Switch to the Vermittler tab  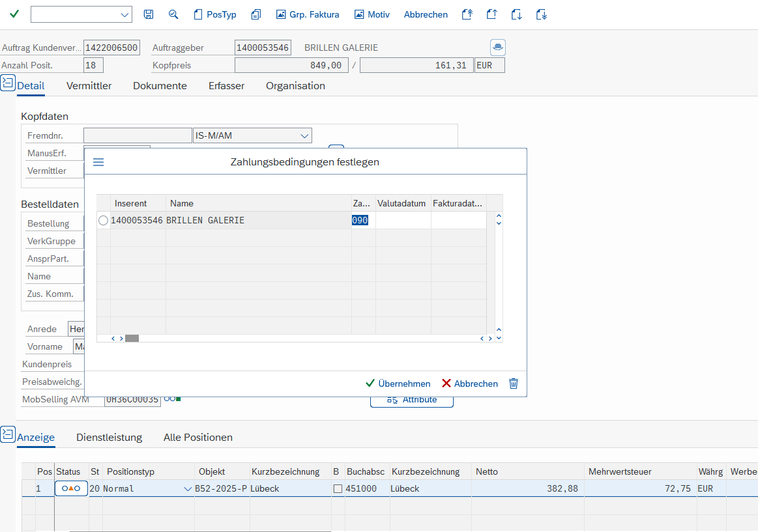tap(89, 86)
